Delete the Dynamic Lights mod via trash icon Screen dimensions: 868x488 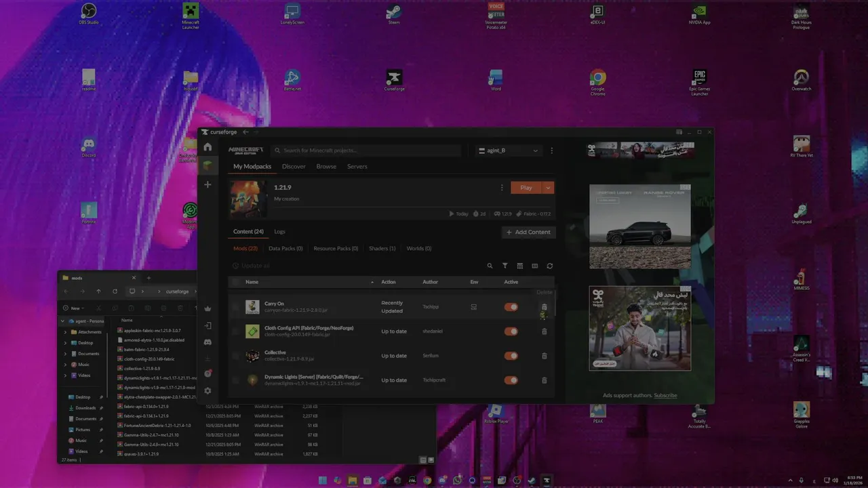click(544, 380)
